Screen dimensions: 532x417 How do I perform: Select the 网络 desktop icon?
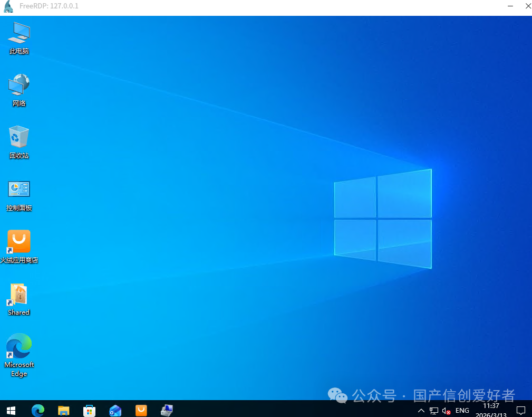tap(19, 90)
